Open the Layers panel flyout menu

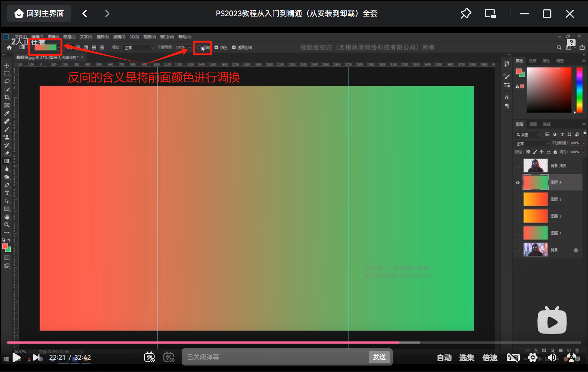(x=584, y=124)
